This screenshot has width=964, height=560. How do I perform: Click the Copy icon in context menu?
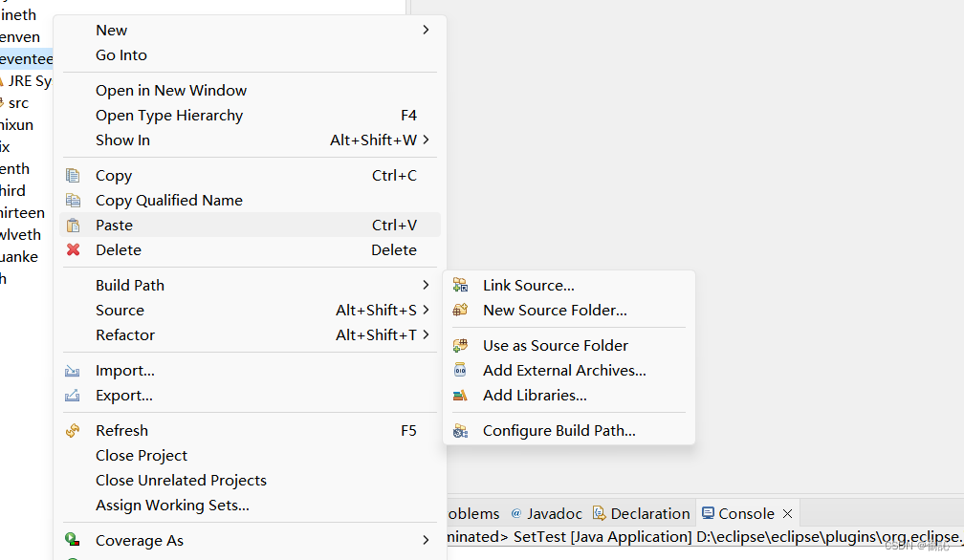73,176
